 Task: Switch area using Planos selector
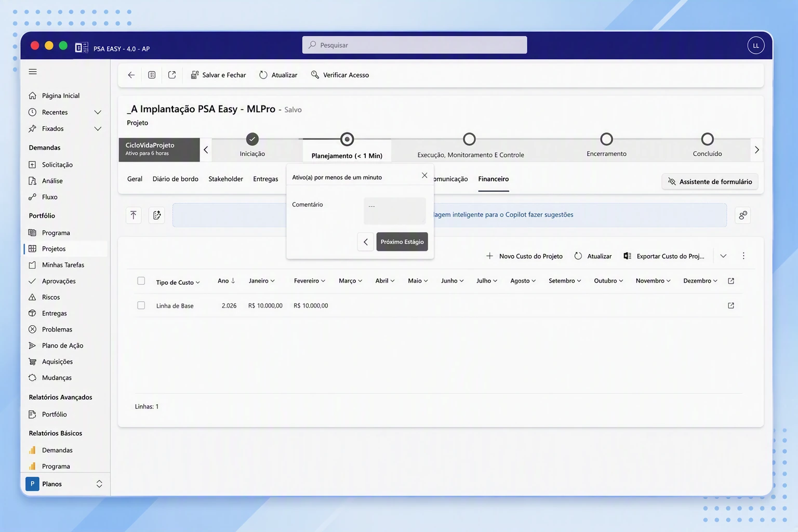point(65,484)
